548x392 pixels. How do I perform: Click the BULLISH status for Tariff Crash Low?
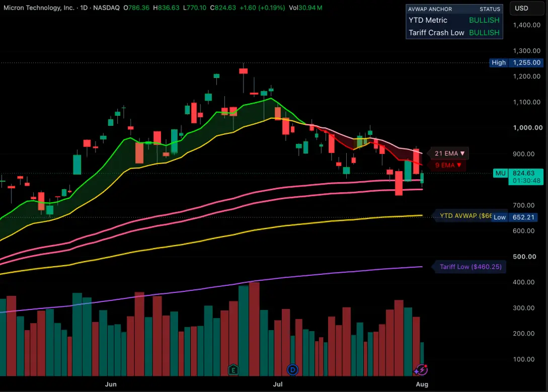pyautogui.click(x=484, y=33)
